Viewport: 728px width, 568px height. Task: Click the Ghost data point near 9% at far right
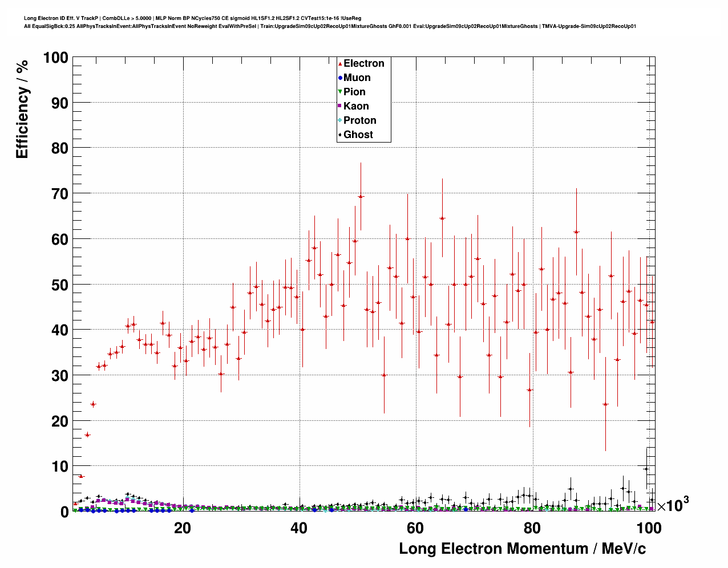click(x=646, y=469)
